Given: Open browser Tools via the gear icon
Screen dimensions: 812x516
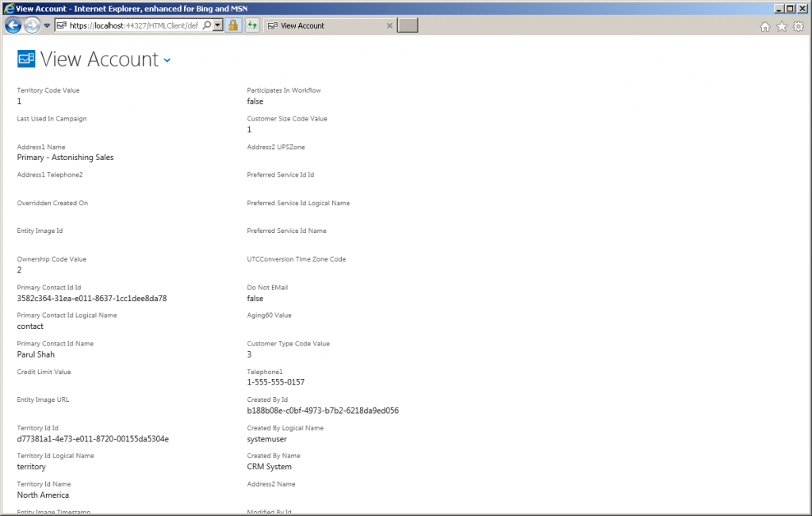Looking at the screenshot, I should (799, 26).
